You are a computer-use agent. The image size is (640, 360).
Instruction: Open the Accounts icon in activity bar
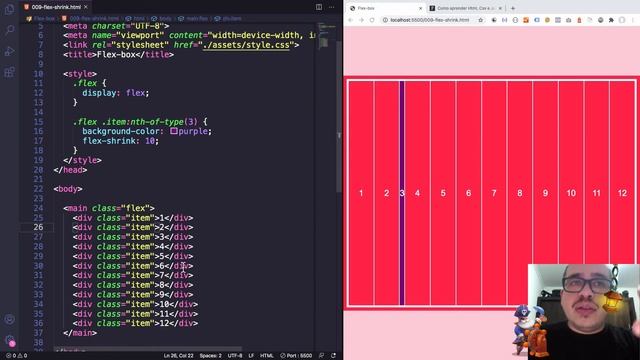9,319
